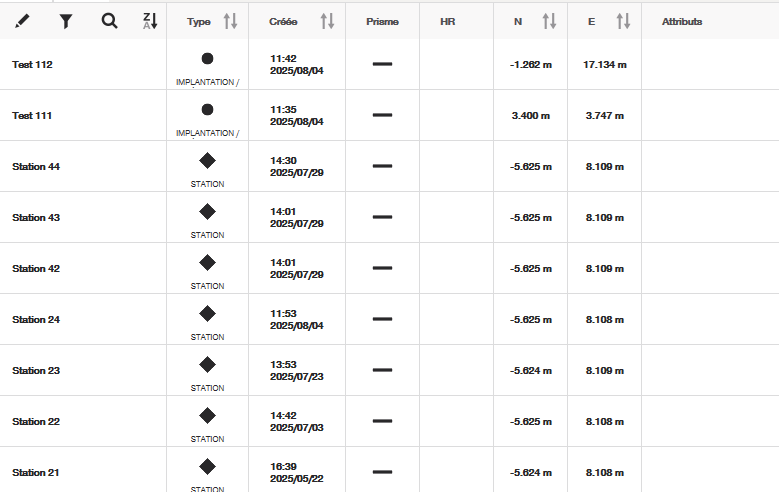
Task: Click the Station 24 diamond icon
Action: pos(207,313)
